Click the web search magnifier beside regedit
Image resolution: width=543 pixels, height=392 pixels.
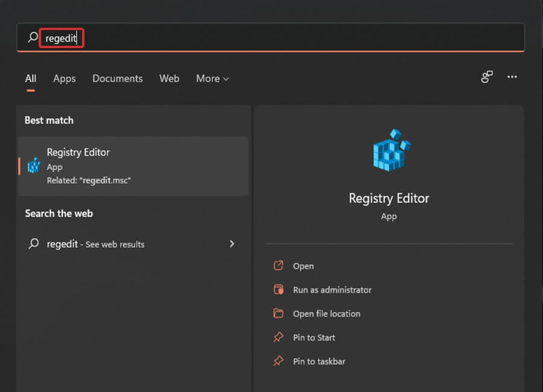coord(34,244)
